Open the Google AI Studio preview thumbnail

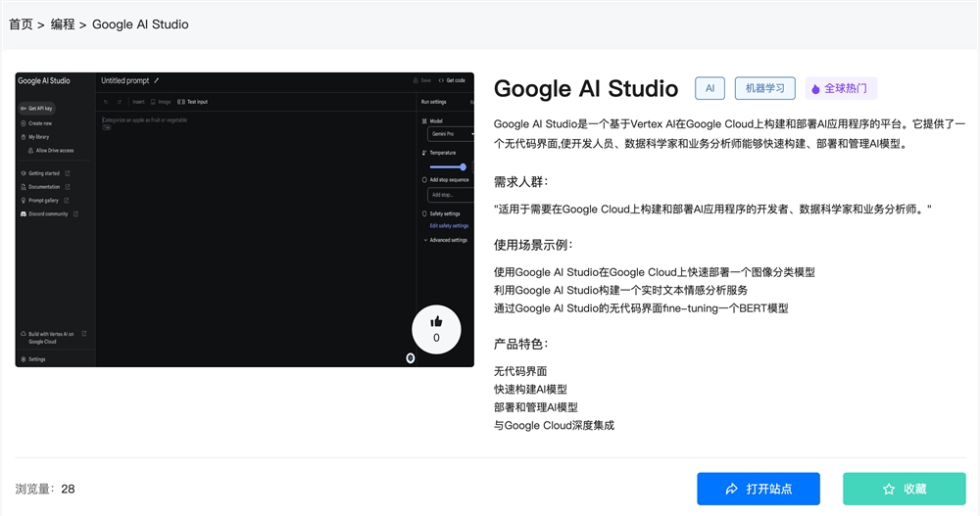click(x=245, y=220)
